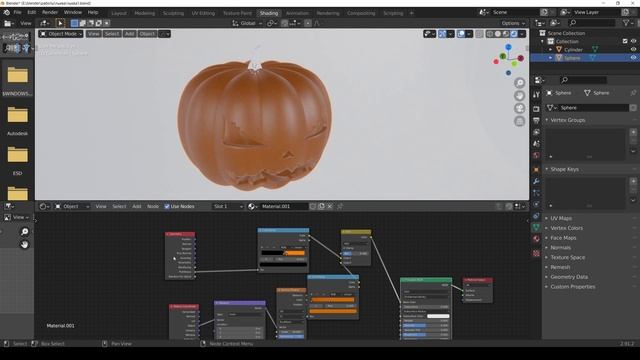Click the Help menu
Screen dimensions: 640x360
[x=93, y=13]
